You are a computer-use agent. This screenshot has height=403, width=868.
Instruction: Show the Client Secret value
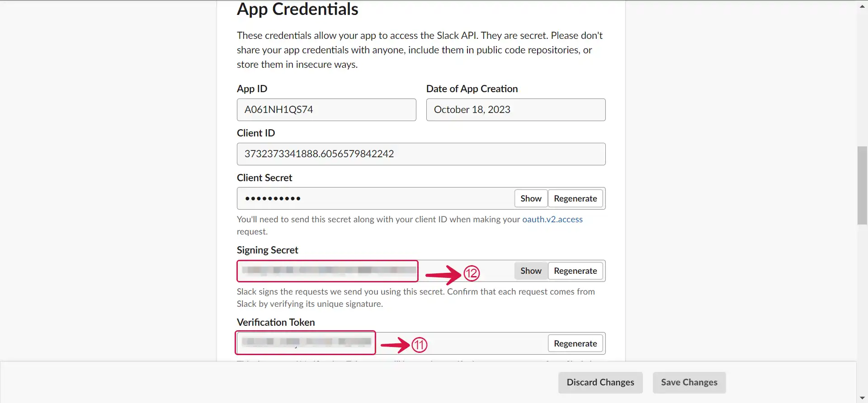(x=531, y=198)
